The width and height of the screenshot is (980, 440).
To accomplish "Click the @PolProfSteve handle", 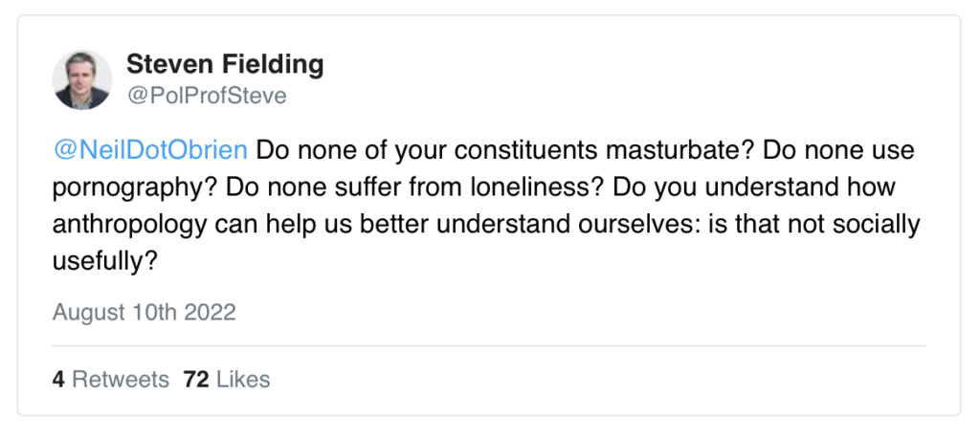I will click(207, 96).
